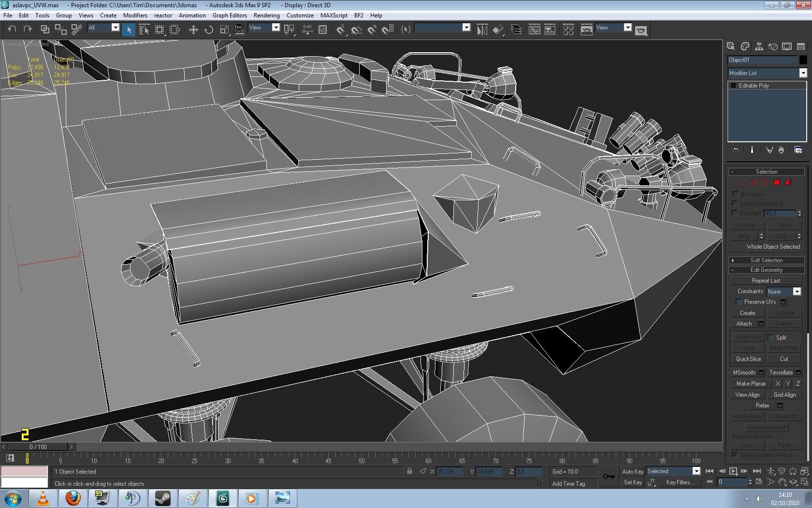Enable the Preserve UVs checkbox

point(739,302)
